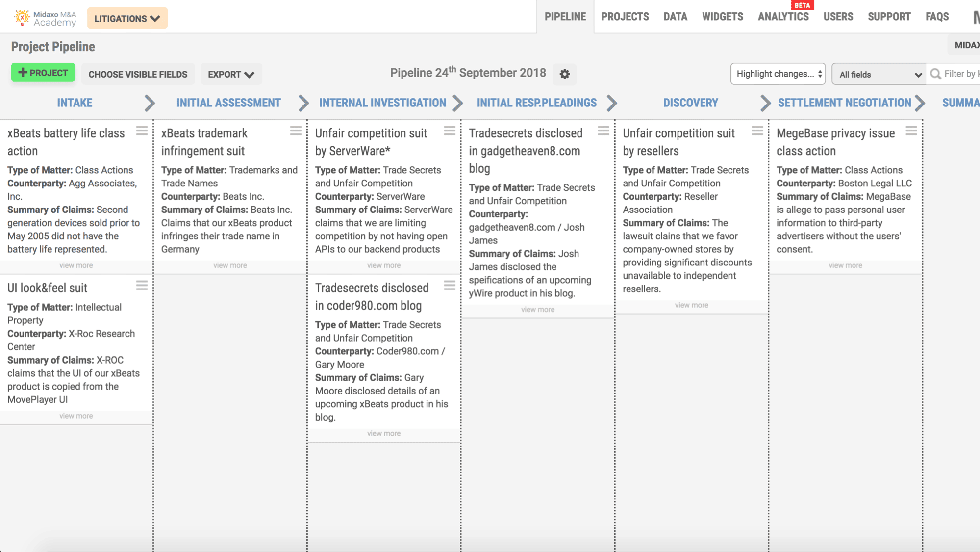This screenshot has width=980, height=552.
Task: Click Choose Visible Fields button
Action: [138, 74]
